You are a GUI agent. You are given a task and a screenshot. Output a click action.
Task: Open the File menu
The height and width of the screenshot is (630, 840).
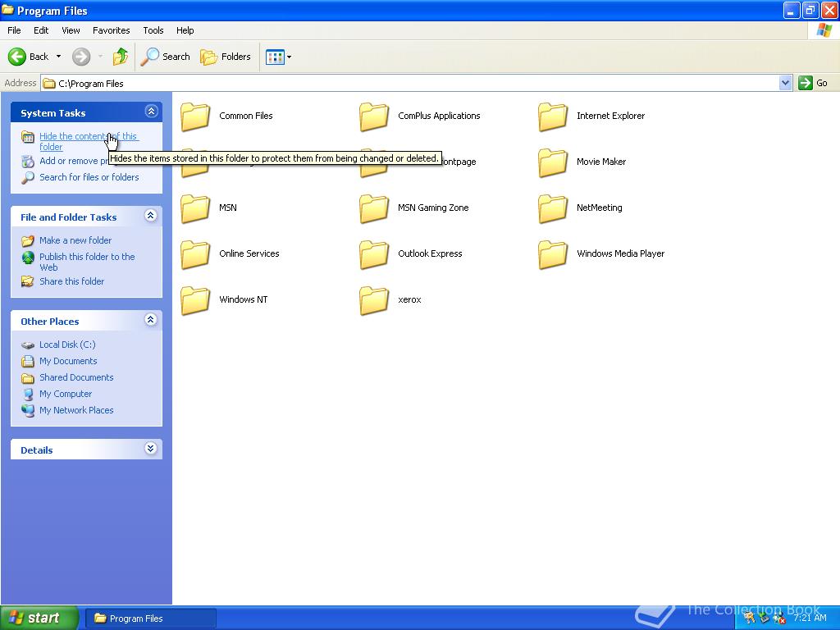click(x=14, y=30)
